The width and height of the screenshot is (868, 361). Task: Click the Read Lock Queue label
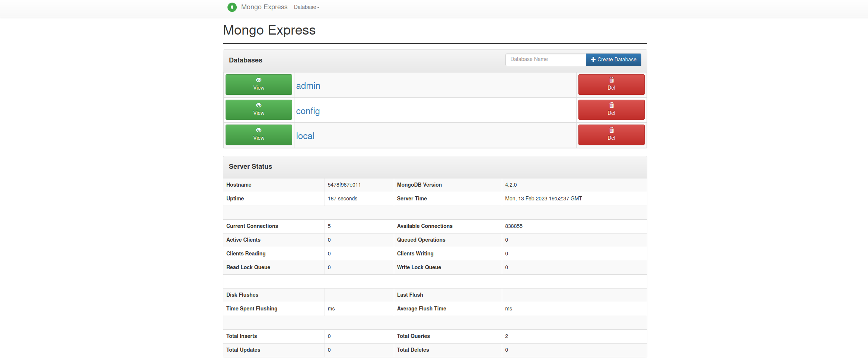click(248, 267)
